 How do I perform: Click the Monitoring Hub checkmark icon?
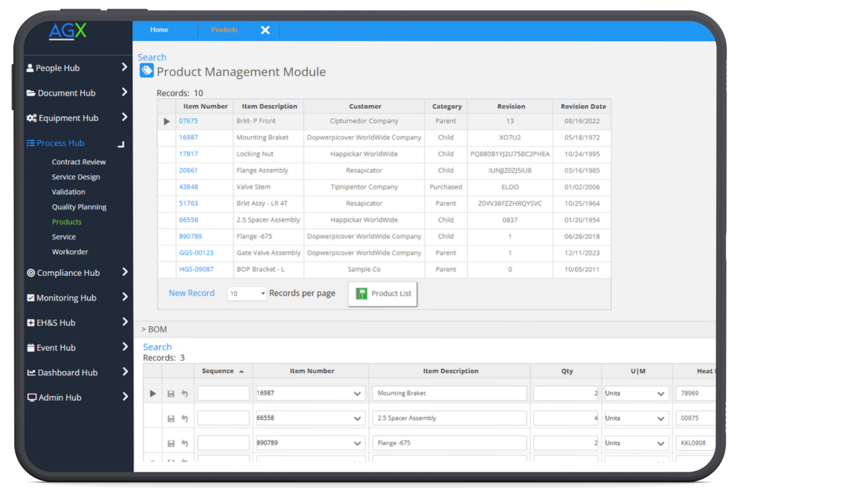click(31, 298)
